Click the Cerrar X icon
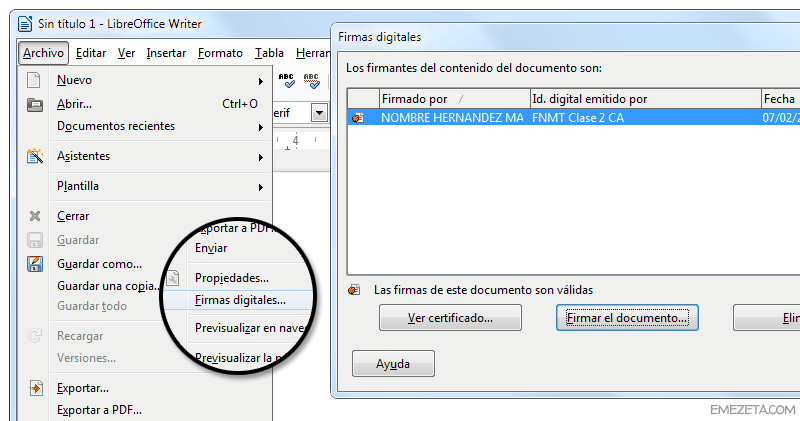The height and width of the screenshot is (421, 800). (35, 216)
